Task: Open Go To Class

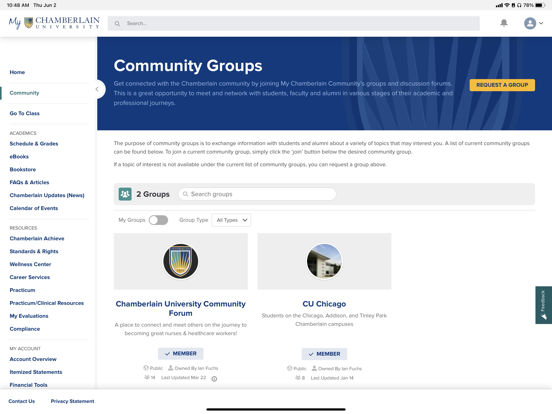Action: [x=25, y=113]
